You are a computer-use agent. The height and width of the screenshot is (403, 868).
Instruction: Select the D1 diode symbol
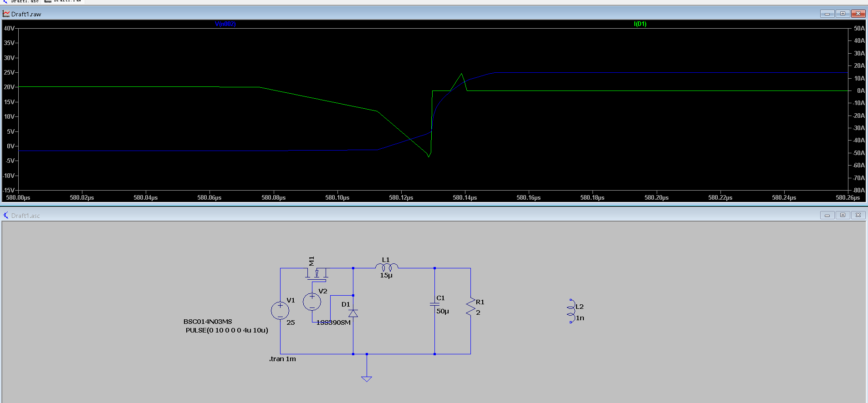pyautogui.click(x=353, y=313)
